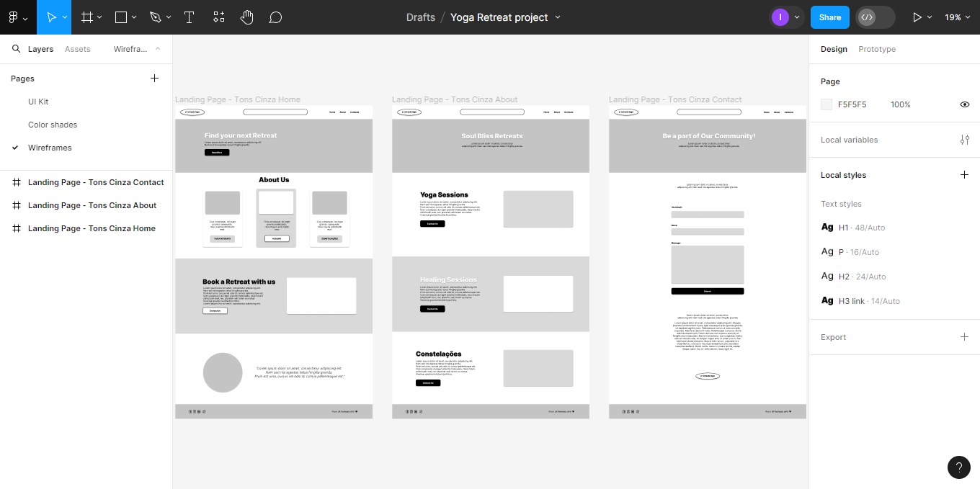
Task: Add a new local style
Action: coord(965,175)
